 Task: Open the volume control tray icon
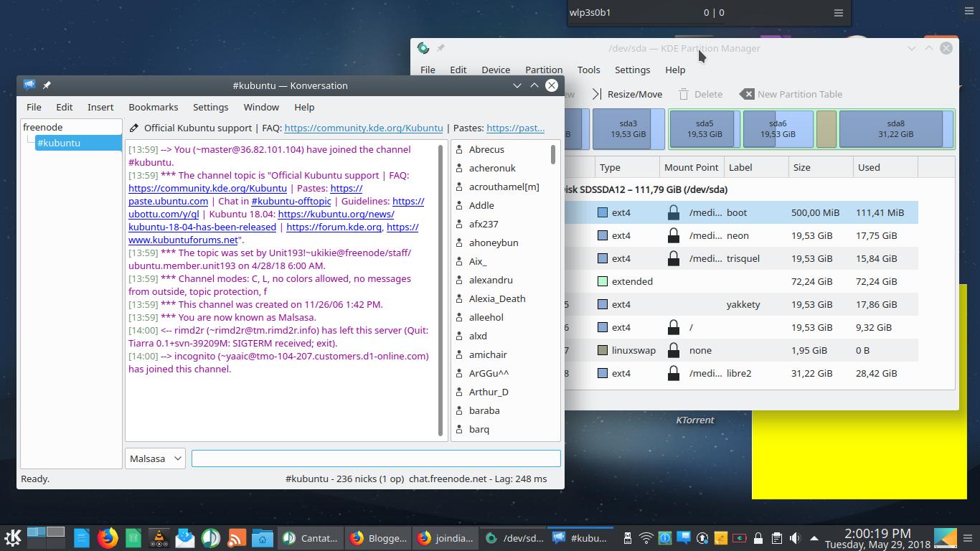795,538
